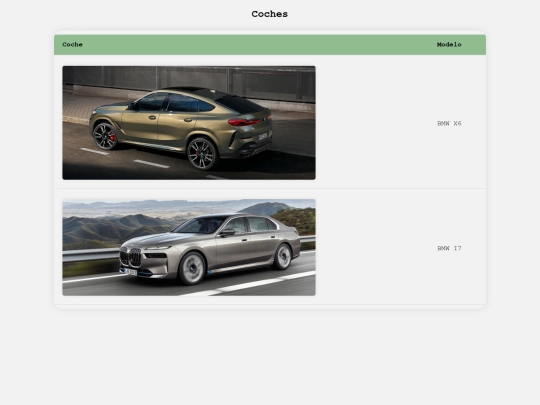
Task: Select the 'BMW X6' model text
Action: (449, 123)
